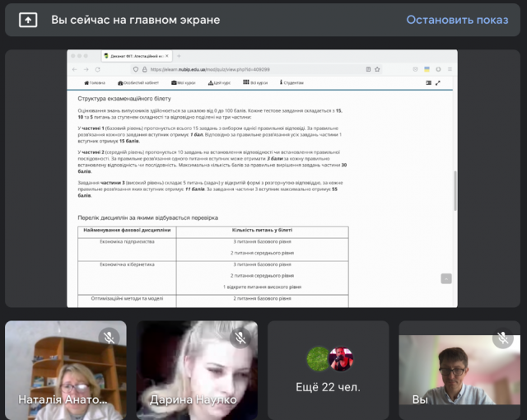Click heading Структура екзаменаційного білету
The height and width of the screenshot is (420, 527).
[x=124, y=99]
